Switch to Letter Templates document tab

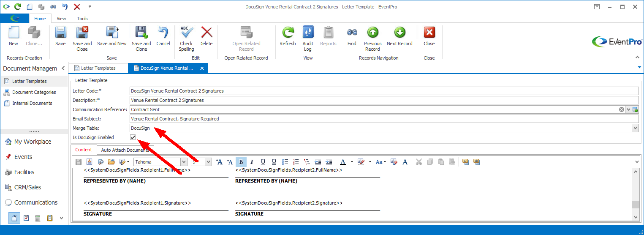(98, 68)
